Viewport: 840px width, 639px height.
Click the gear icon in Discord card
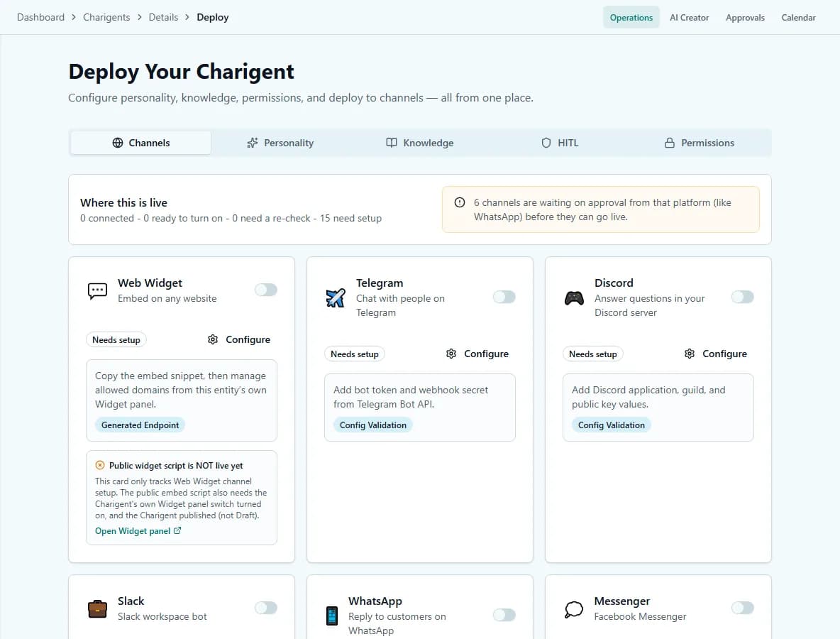[x=690, y=354]
